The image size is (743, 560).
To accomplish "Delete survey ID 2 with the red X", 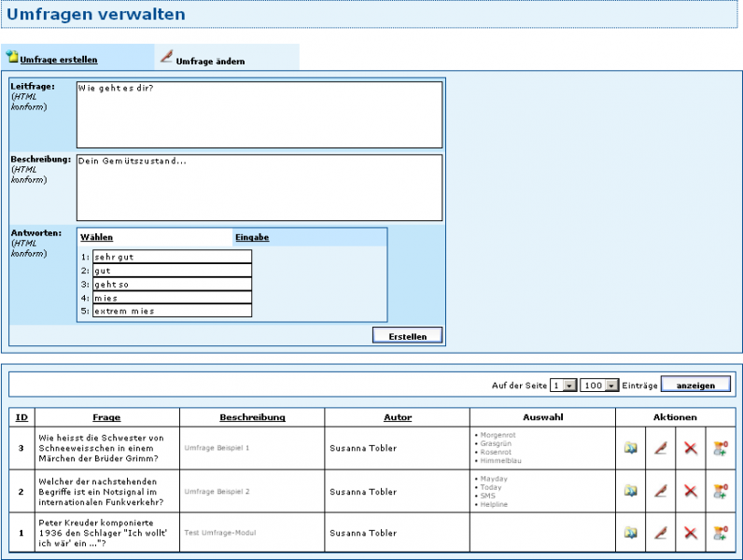I will coord(690,491).
